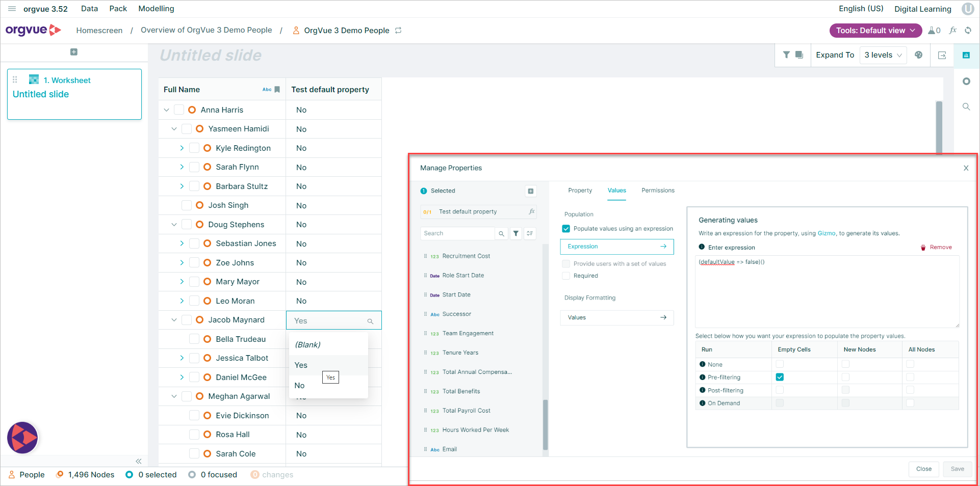This screenshot has height=486, width=980.
Task: Open the Tools: Default view dropdown
Action: coord(875,31)
